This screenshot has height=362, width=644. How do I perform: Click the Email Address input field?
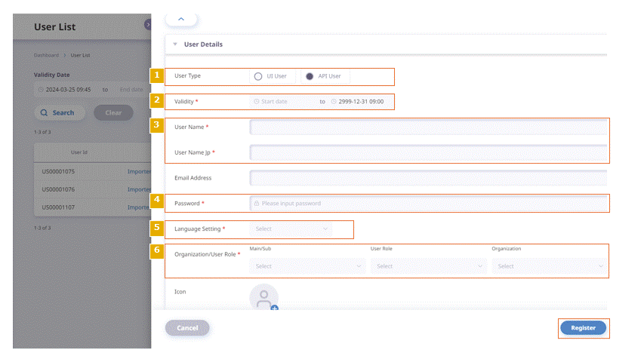tap(428, 178)
